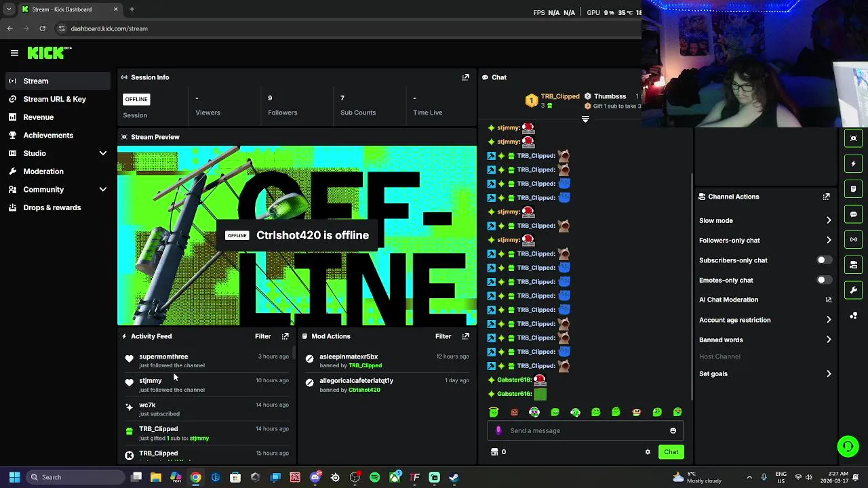Click the green Chat send button
The width and height of the screenshot is (868, 488).
tap(671, 452)
